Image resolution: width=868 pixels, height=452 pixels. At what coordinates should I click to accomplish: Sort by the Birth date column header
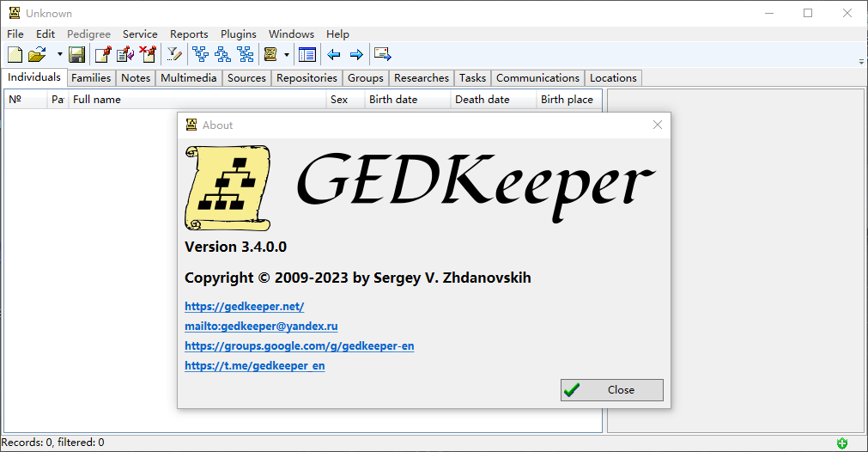coord(408,100)
